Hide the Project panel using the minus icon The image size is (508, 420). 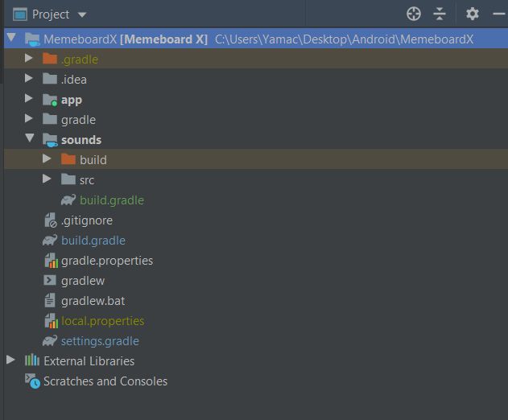pos(499,14)
